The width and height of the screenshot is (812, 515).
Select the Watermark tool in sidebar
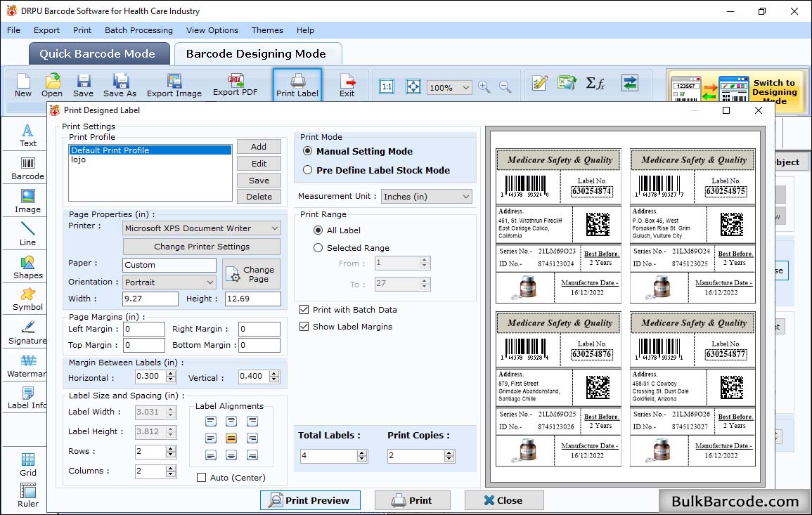point(27,366)
